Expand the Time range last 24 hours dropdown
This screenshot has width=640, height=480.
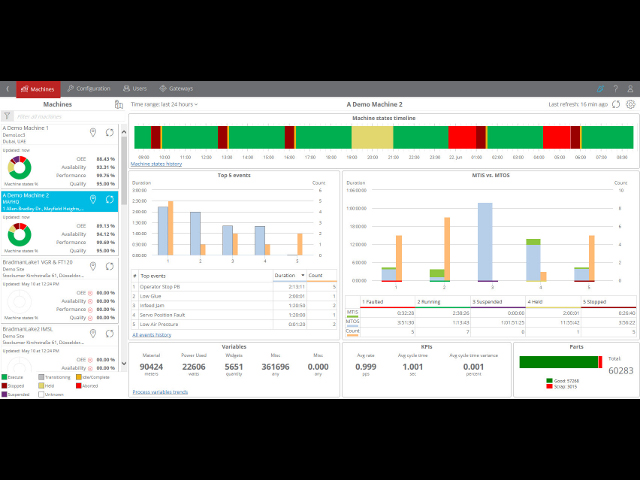click(164, 104)
